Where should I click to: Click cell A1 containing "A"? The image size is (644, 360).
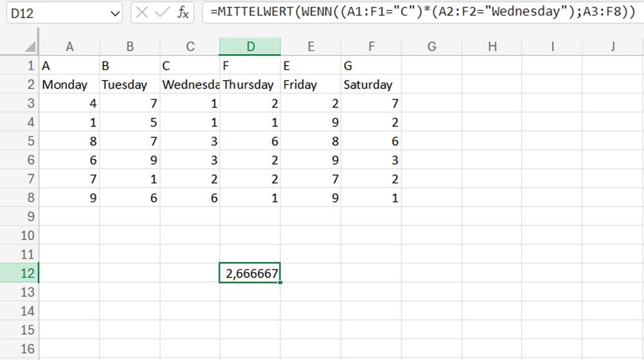click(70, 65)
